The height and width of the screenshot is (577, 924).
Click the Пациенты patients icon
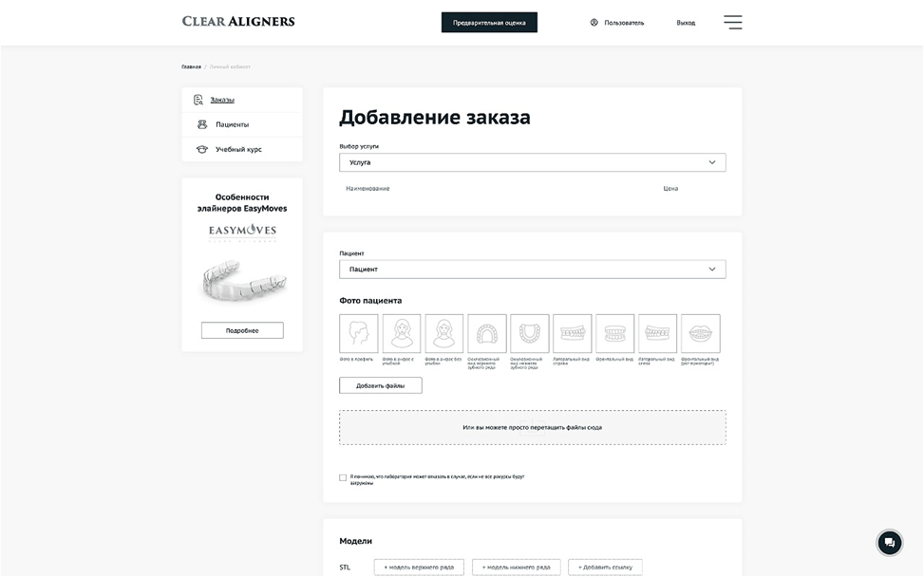pos(202,125)
